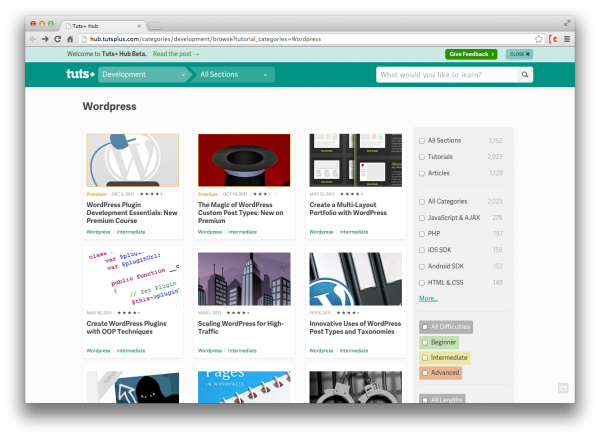Image resolution: width=600 pixels, height=438 pixels.
Task: Open WordPress Plugin Development Essentials title
Action: click(x=132, y=213)
